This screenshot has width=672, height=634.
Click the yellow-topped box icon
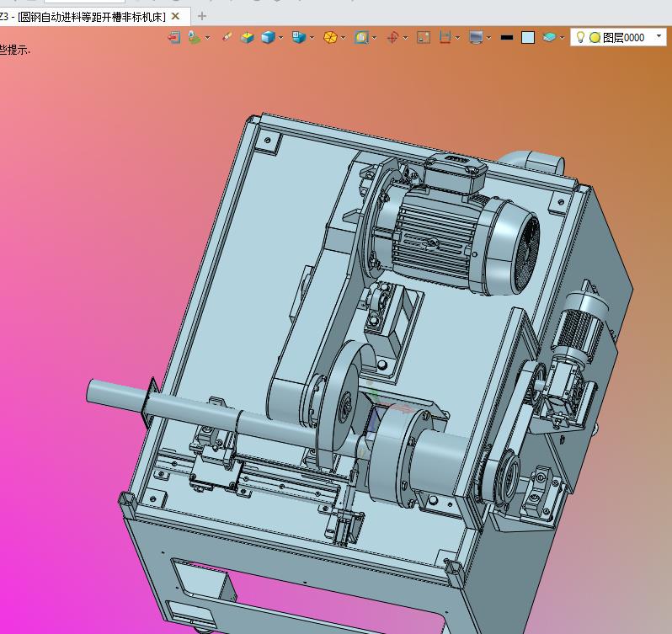pyautogui.click(x=248, y=37)
